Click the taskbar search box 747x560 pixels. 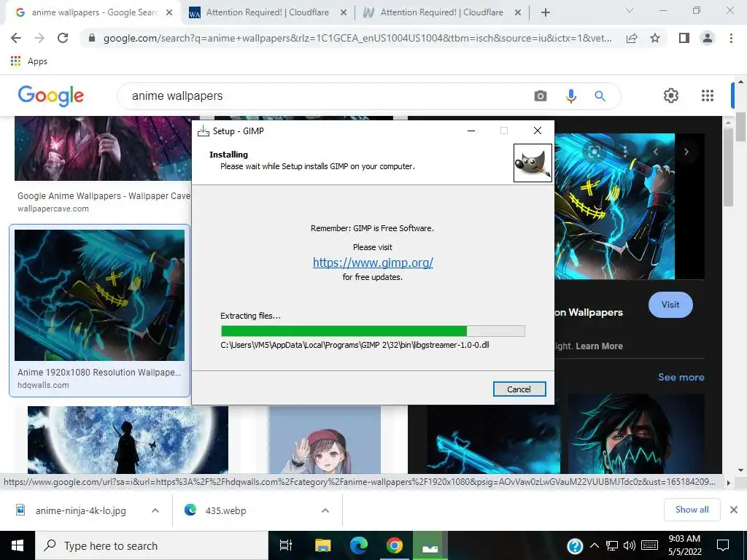coord(152,545)
